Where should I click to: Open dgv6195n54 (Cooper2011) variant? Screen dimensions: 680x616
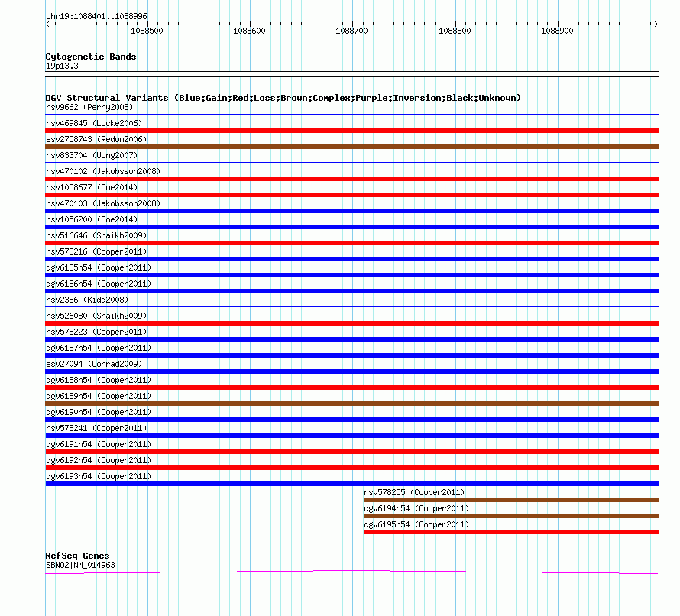pyautogui.click(x=416, y=524)
